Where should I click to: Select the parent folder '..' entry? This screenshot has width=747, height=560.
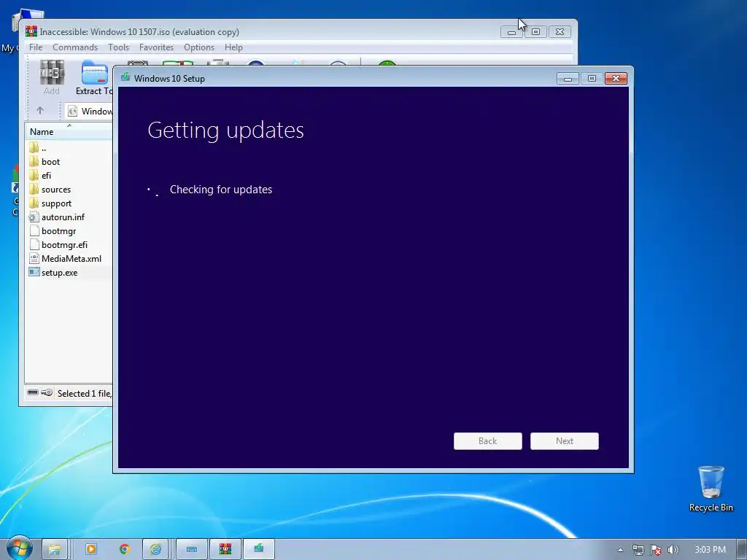tap(38, 148)
